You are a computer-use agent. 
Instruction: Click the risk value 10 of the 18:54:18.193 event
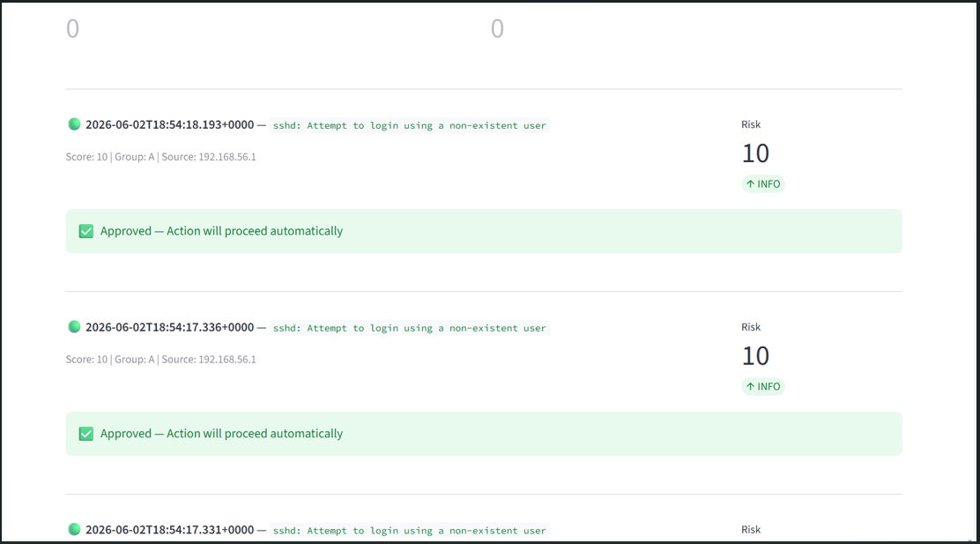point(755,153)
